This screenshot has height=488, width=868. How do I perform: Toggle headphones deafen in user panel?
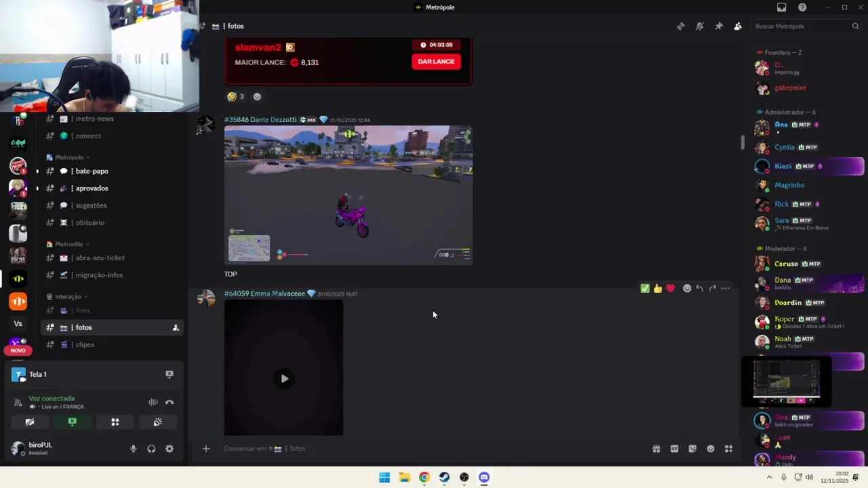click(x=151, y=449)
